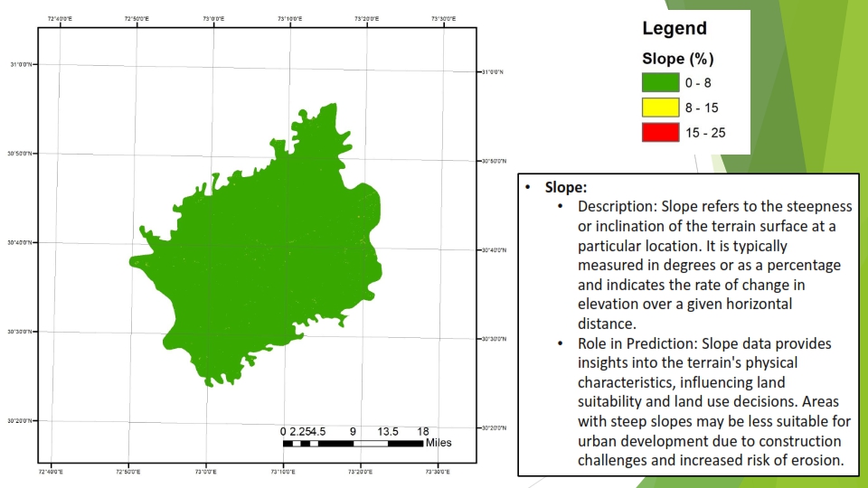The width and height of the screenshot is (868, 488).
Task: Pick the red 15 - 25 slope swatch
Action: (x=660, y=133)
